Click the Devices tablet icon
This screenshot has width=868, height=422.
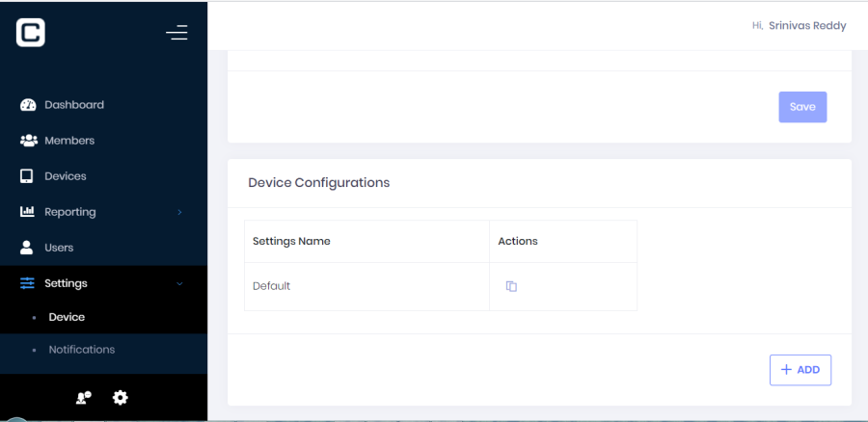(27, 176)
